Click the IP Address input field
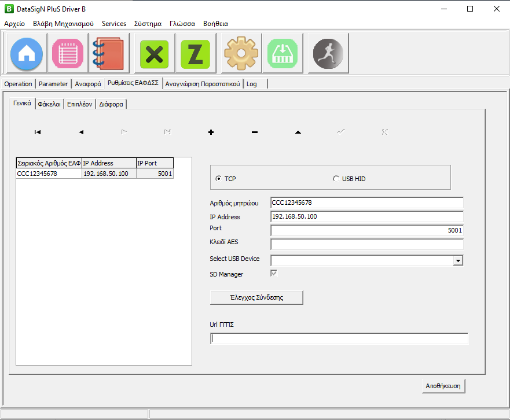The image size is (510, 420). 367,216
